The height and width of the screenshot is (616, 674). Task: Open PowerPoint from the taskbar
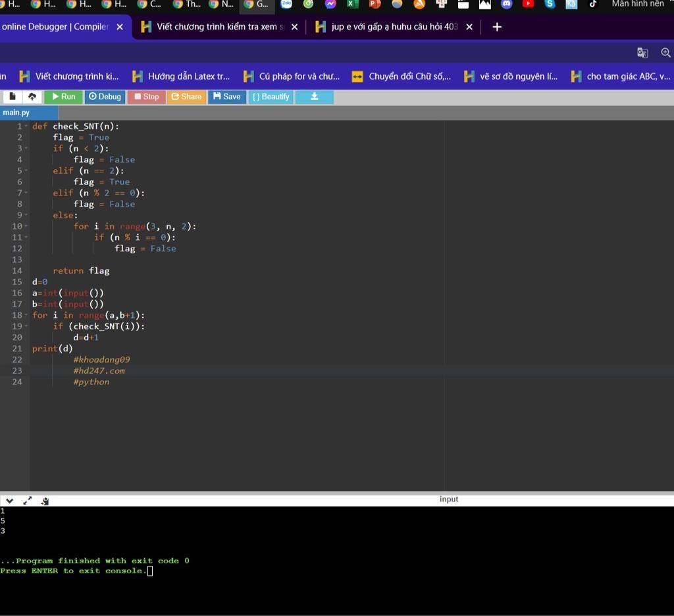(375, 4)
